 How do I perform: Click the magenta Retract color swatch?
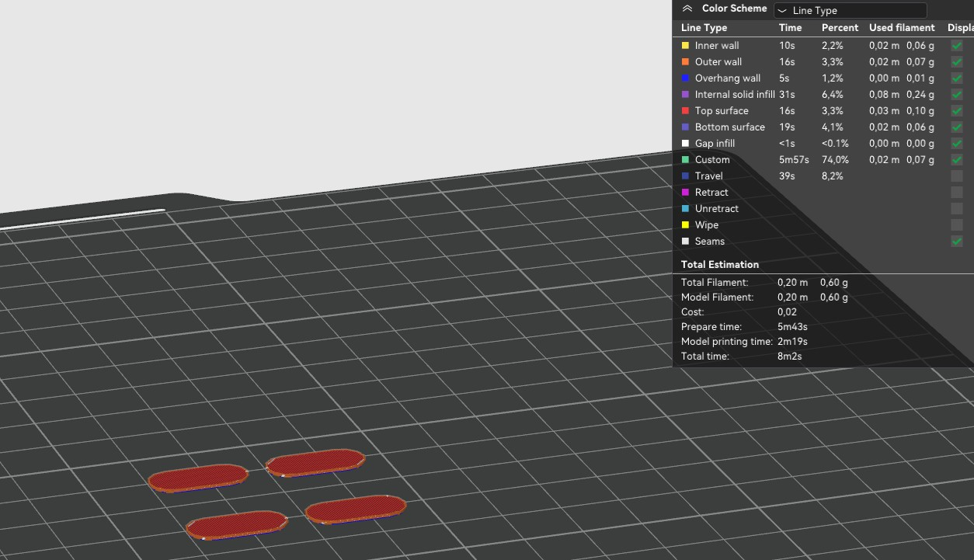pos(685,193)
